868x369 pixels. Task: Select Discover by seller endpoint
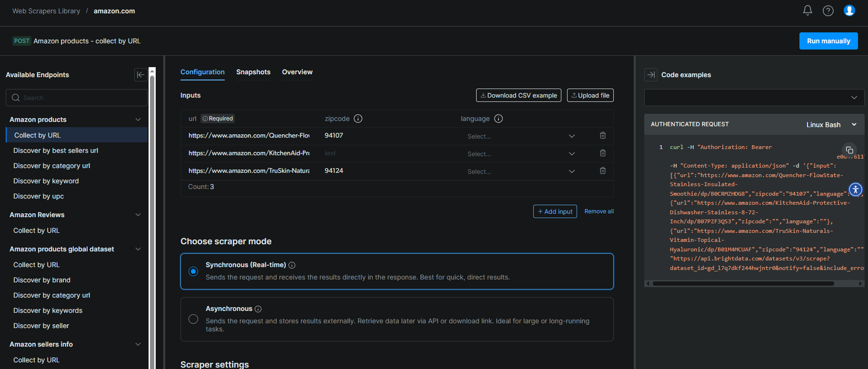pyautogui.click(x=41, y=326)
